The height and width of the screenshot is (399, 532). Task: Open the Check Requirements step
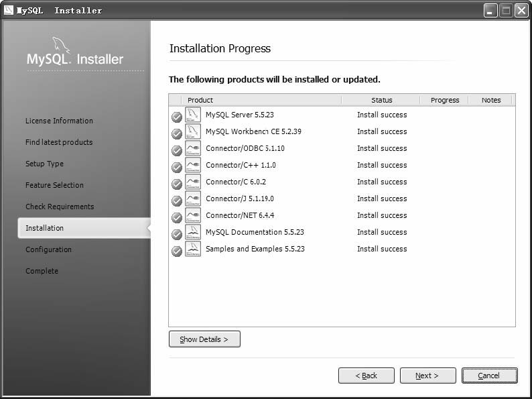[x=60, y=207]
